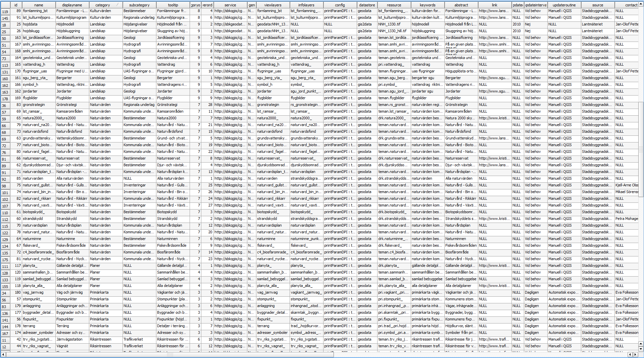Screen dimensions: 644x358
Task: Click displayname cell 'Fiskevårdsområde'
Action: (72, 245)
